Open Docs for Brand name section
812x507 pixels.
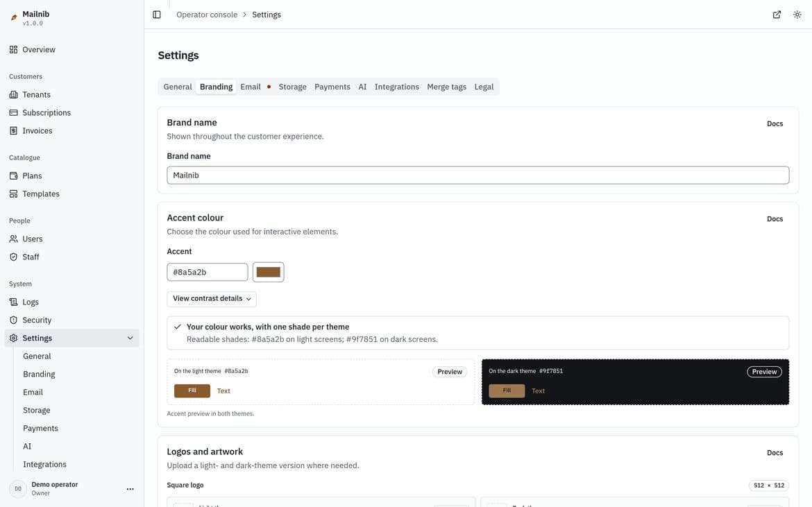coord(775,123)
